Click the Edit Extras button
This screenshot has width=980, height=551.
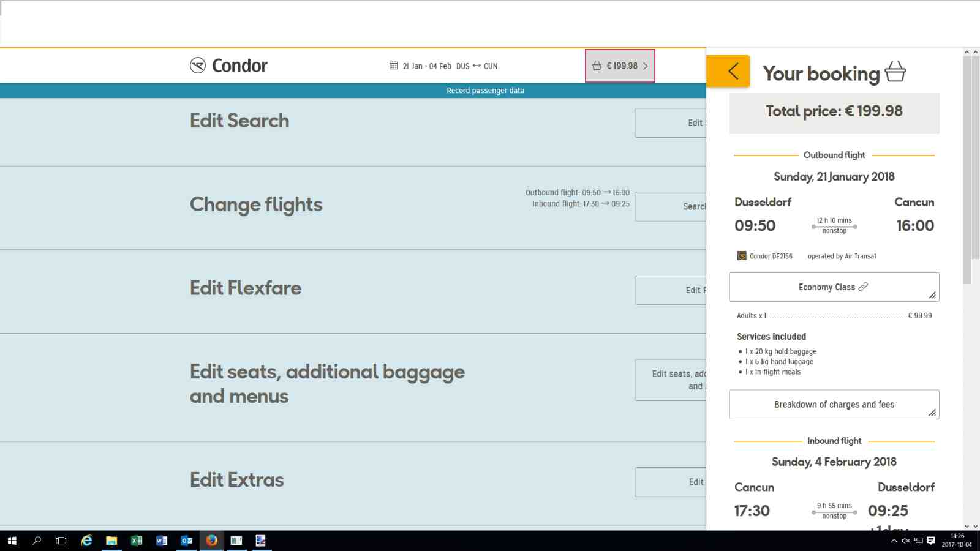point(671,482)
